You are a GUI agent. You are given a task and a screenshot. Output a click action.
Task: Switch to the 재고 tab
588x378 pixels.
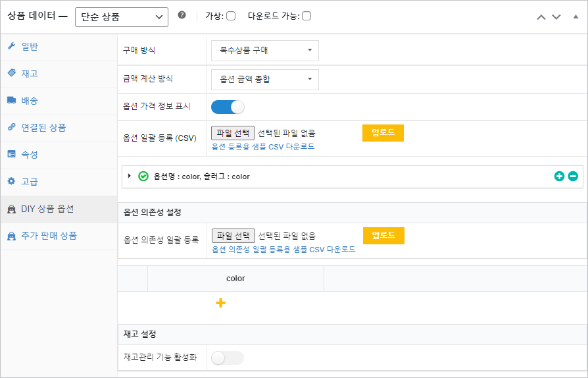click(x=30, y=74)
